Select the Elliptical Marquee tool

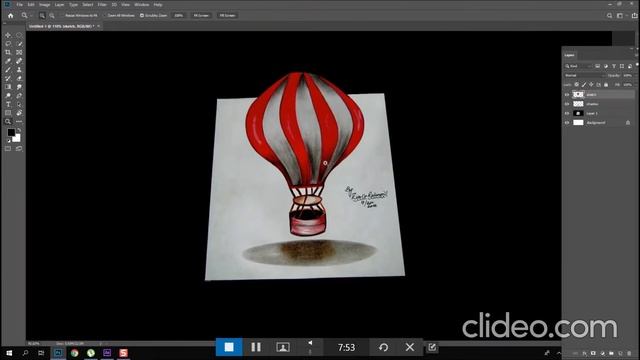(x=19, y=35)
